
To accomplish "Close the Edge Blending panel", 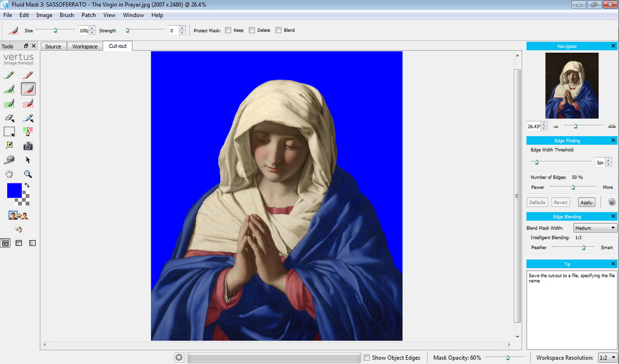I will [x=613, y=217].
